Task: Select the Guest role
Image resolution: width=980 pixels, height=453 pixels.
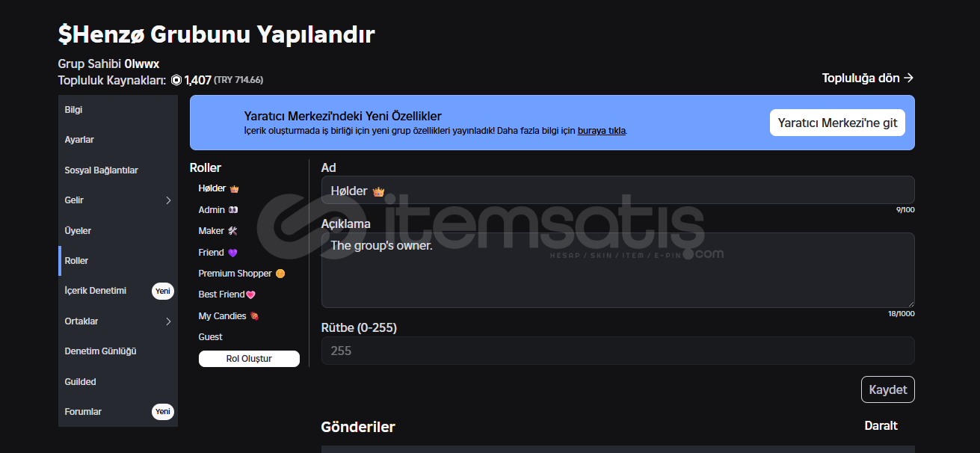Action: (211, 337)
